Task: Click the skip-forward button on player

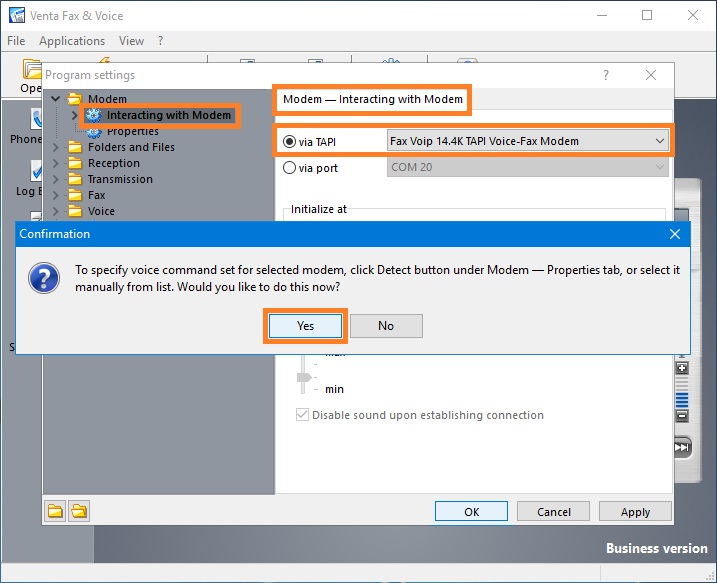Action: pos(682,447)
